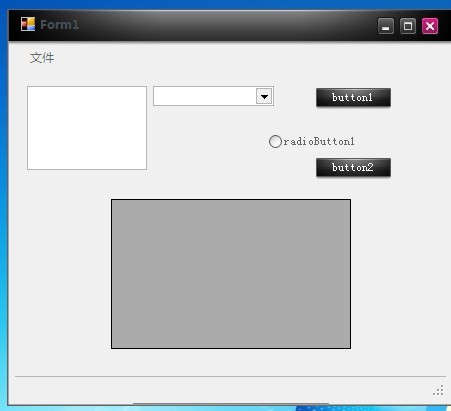
Task: Maximize the Form1 window
Action: 408,26
